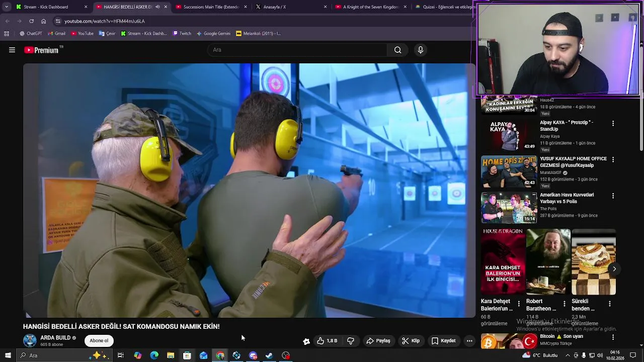Click the address bar URL

[x=105, y=21]
